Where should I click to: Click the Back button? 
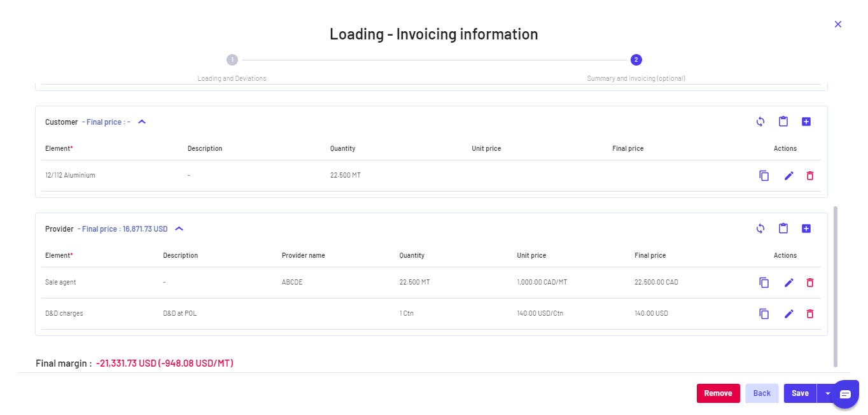pyautogui.click(x=762, y=393)
